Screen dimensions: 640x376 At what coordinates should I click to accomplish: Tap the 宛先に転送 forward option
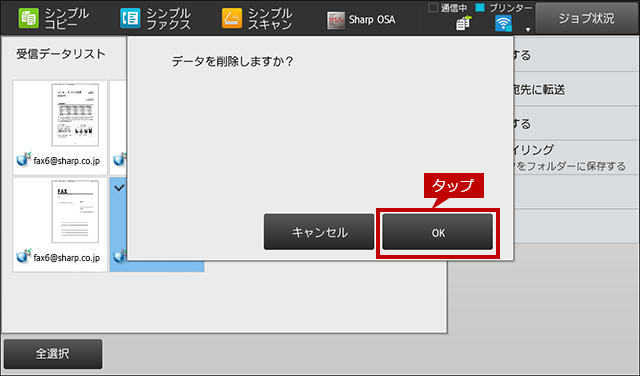coord(576,89)
